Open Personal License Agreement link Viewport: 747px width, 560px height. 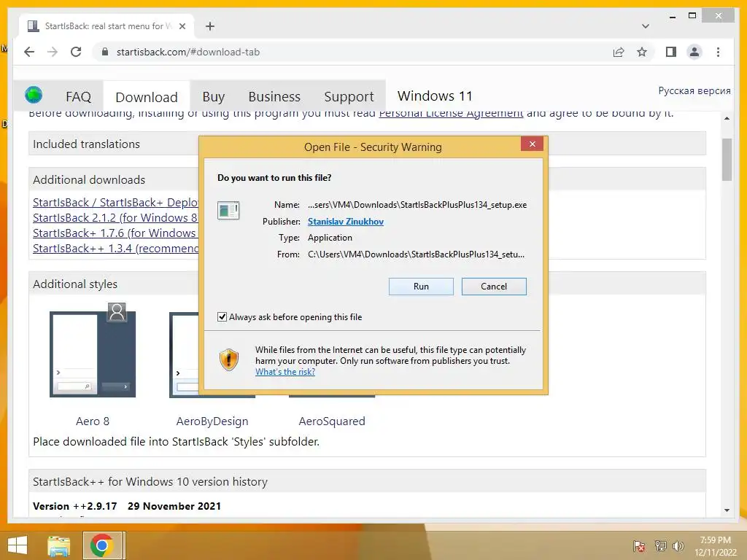tap(451, 113)
